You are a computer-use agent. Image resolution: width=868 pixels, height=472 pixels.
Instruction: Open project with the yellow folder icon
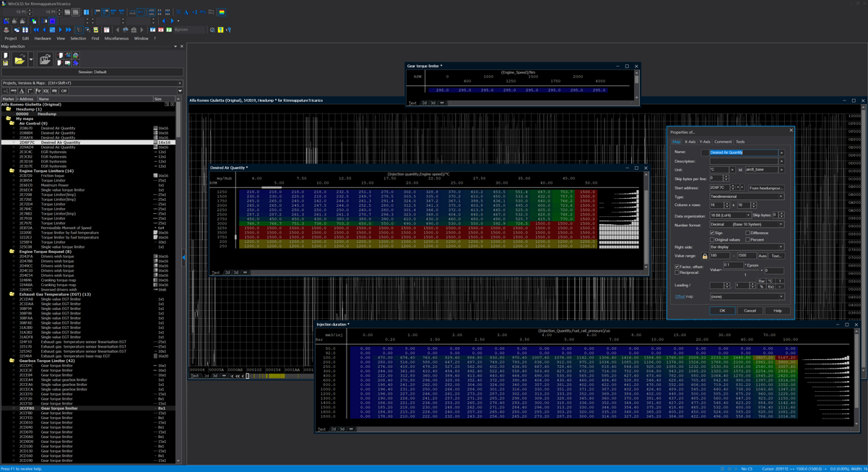[x=19, y=60]
